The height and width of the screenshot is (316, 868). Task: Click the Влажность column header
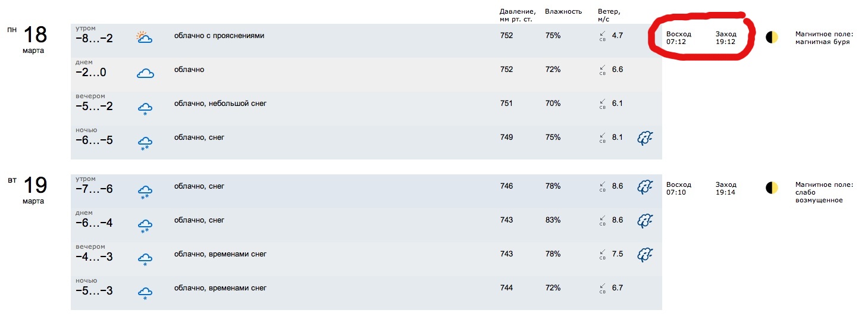563,11
